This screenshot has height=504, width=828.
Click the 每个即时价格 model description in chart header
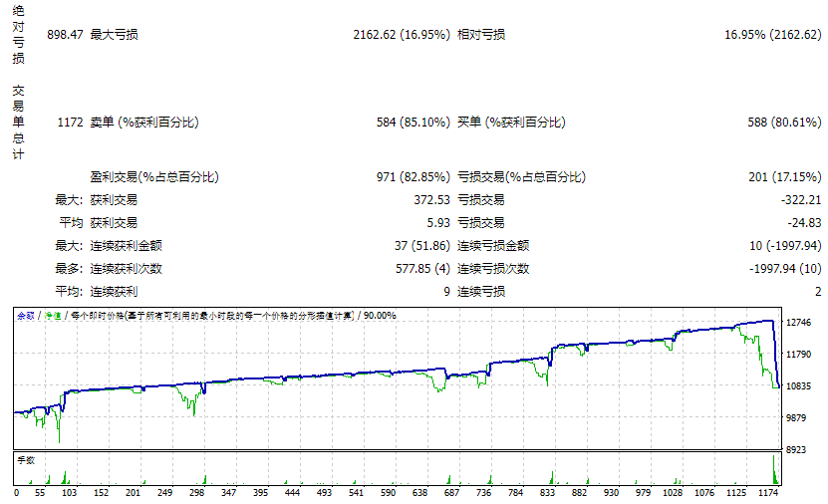tap(212, 316)
